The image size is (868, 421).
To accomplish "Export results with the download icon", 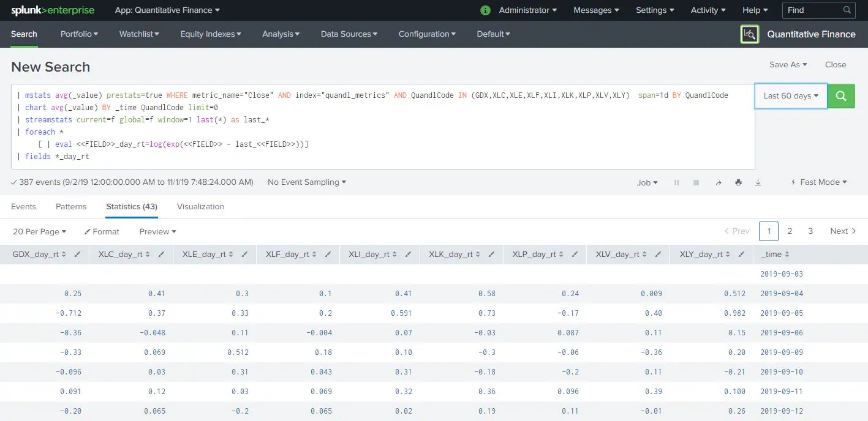I will click(x=758, y=182).
